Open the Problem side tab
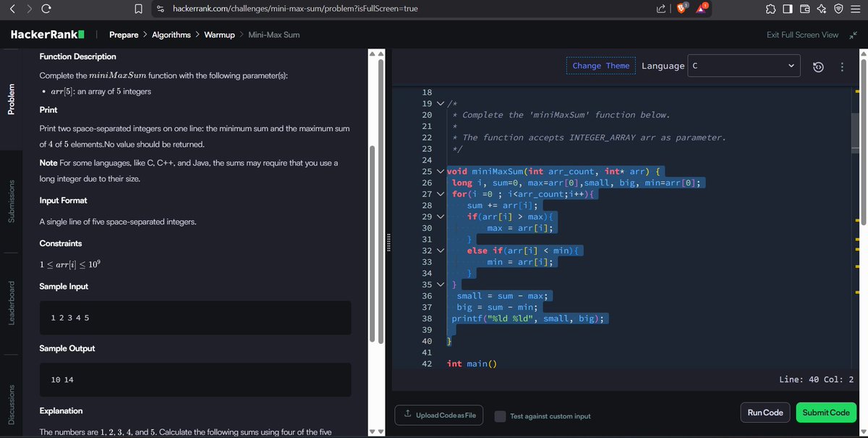 [x=10, y=100]
